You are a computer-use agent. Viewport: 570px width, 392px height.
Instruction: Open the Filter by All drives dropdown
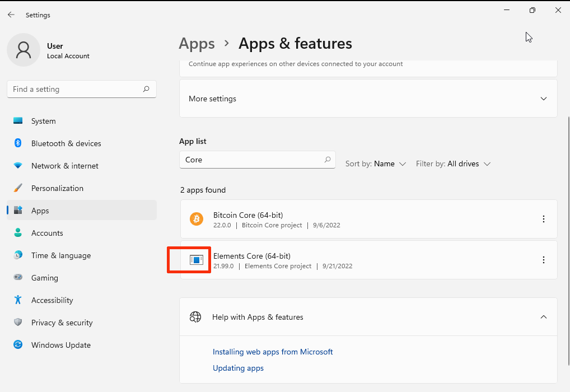(x=454, y=164)
